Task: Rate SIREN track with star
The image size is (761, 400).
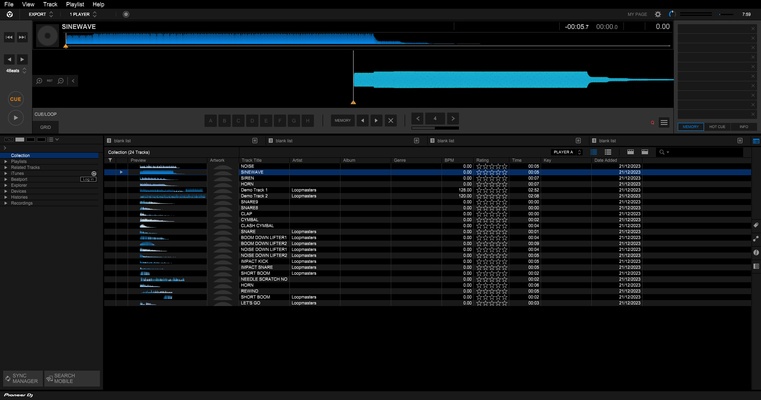Action: click(x=492, y=178)
